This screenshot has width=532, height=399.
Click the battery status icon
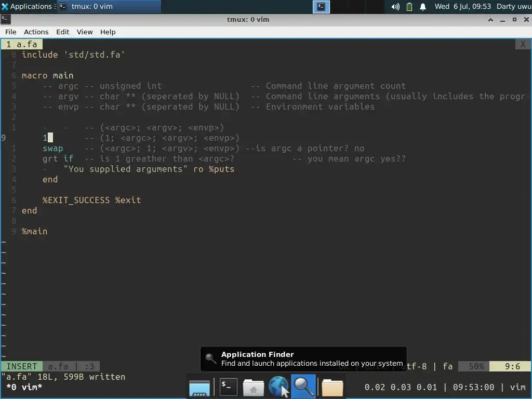click(x=409, y=7)
